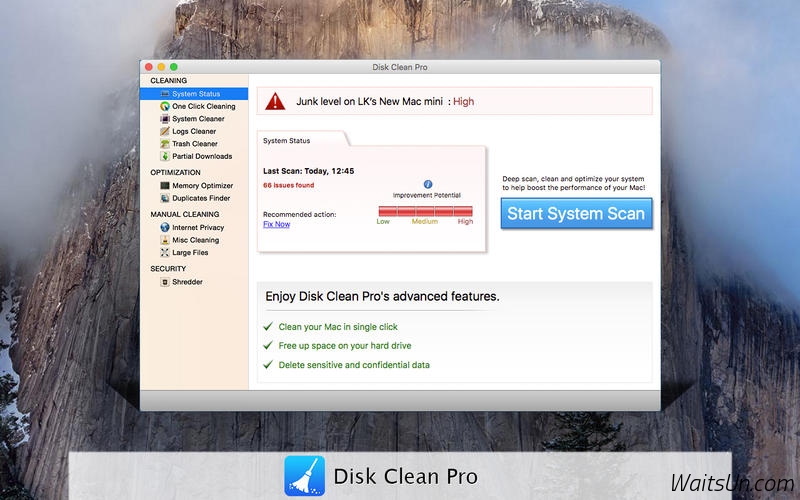Click the Internet Privacy globe icon

click(165, 228)
